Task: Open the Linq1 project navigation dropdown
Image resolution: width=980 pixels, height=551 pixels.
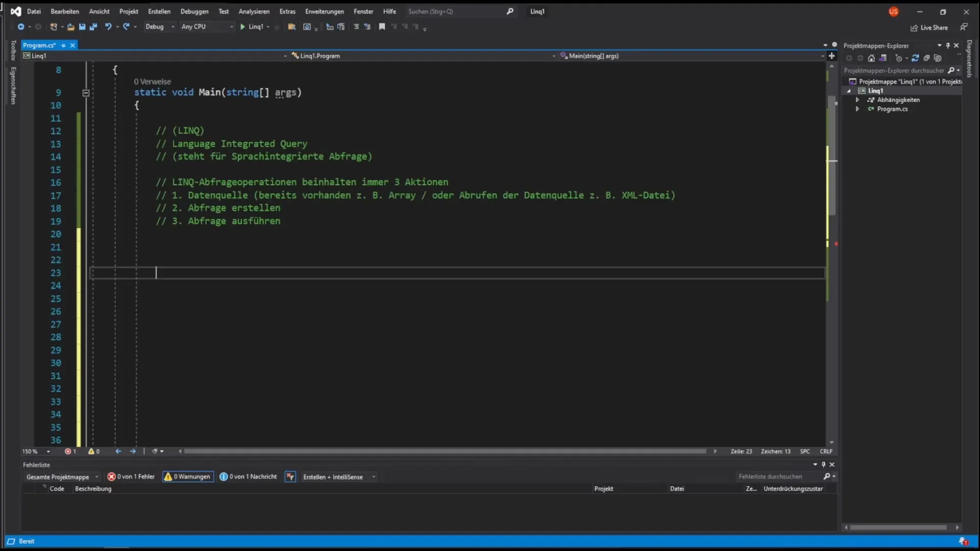Action: 155,56
